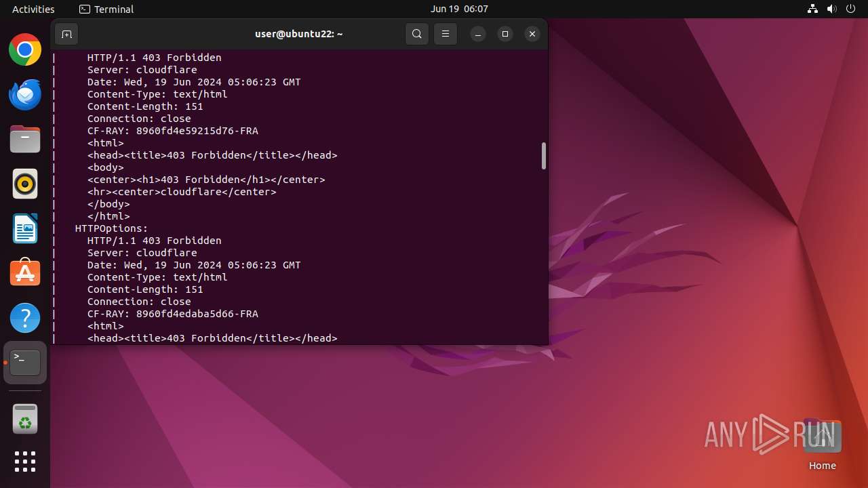
Task: Open the power menu icon
Action: (x=851, y=9)
